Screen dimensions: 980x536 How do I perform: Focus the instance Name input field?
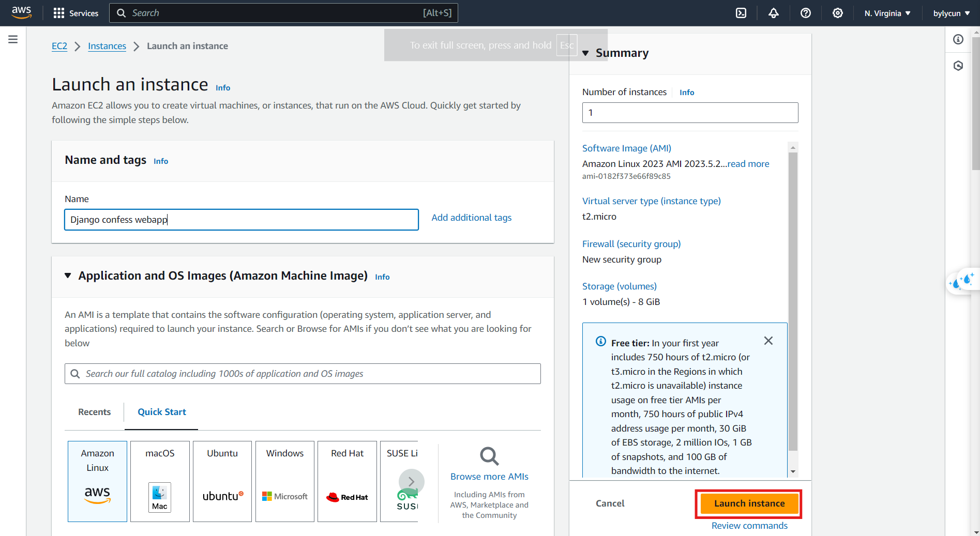tap(242, 220)
